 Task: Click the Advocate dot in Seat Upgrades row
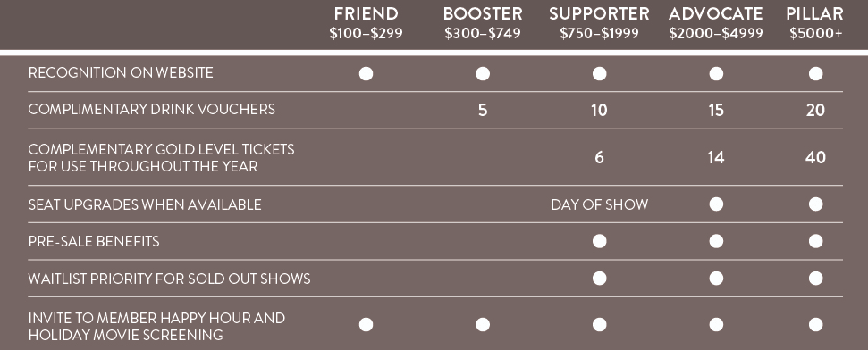pyautogui.click(x=716, y=204)
